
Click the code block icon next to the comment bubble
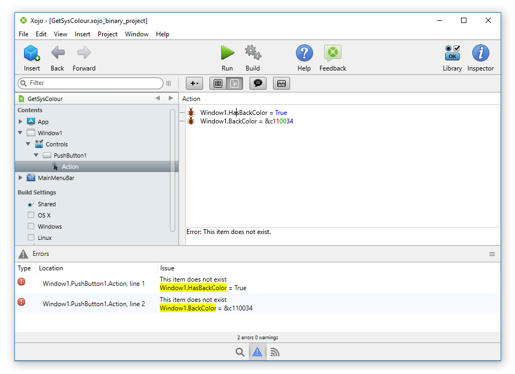pyautogui.click(x=281, y=83)
